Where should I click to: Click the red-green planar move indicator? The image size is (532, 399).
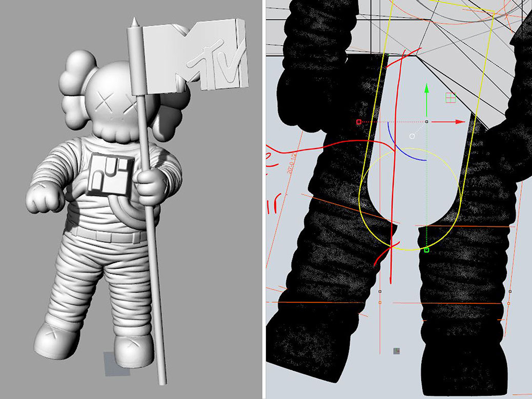coord(451,97)
